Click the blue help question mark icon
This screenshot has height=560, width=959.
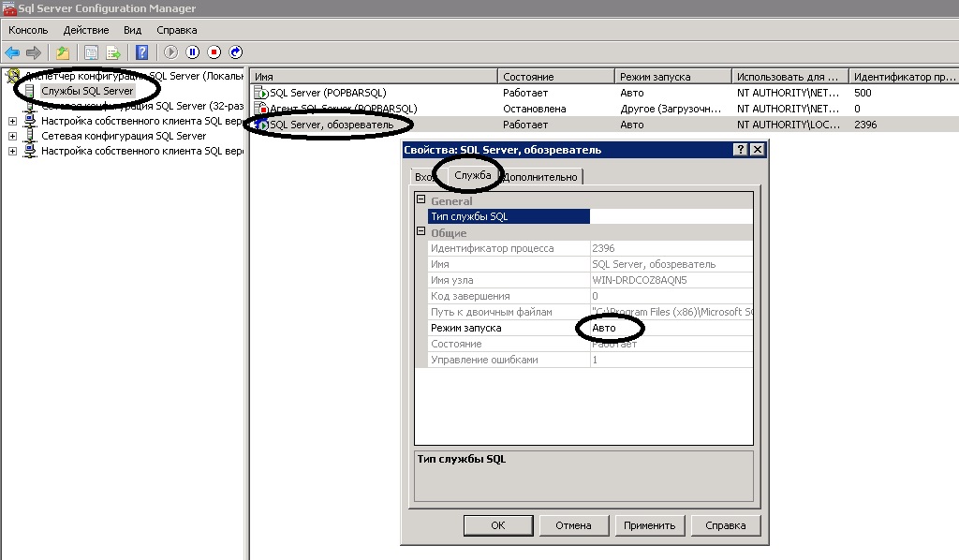click(141, 52)
